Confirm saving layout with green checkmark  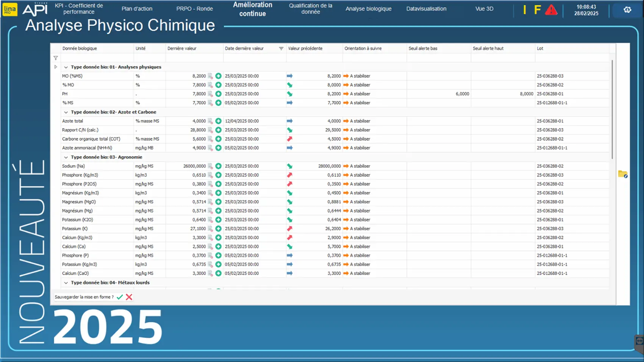tap(120, 297)
